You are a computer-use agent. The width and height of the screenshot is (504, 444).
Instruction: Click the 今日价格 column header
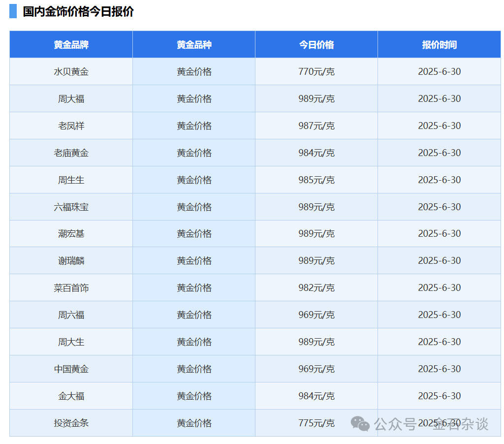point(316,45)
